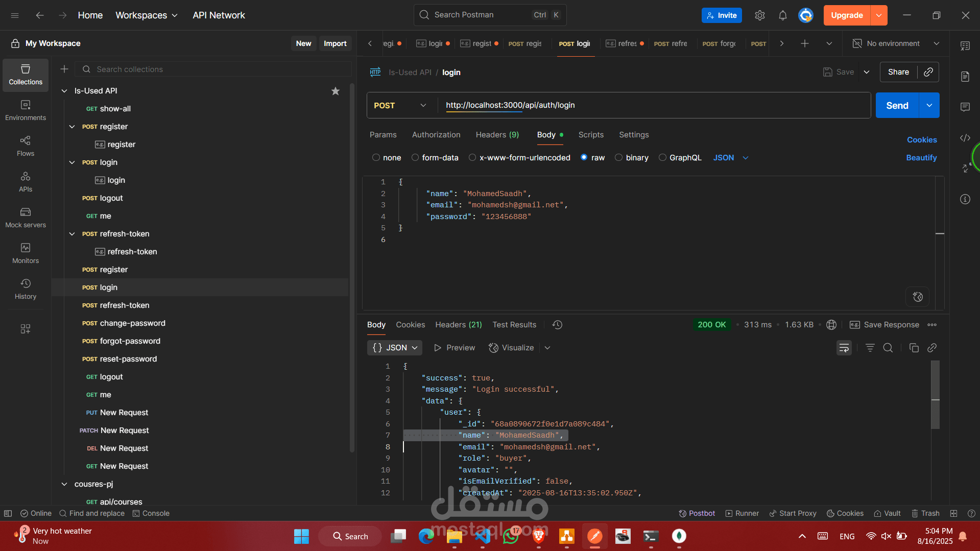
Task: Search within the response body
Action: coord(888,348)
